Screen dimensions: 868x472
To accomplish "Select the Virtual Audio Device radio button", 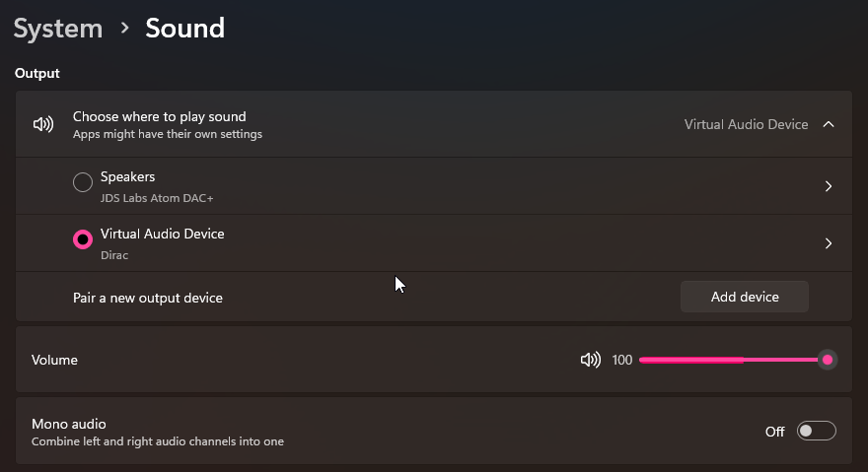I will (83, 239).
